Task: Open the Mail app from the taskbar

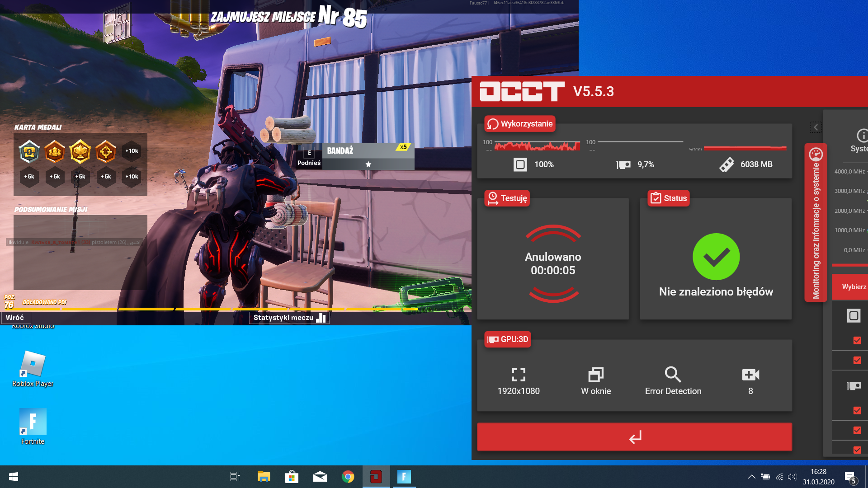Action: 320,477
